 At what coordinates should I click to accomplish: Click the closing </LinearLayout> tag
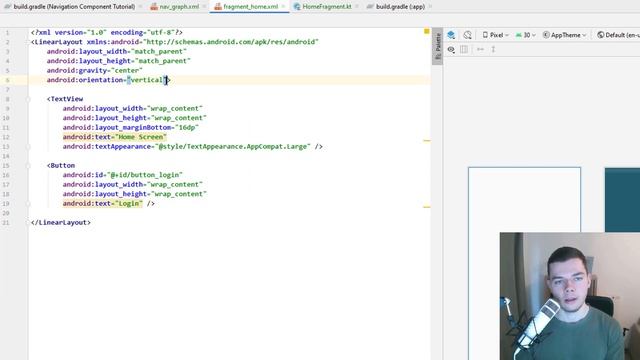coord(61,222)
